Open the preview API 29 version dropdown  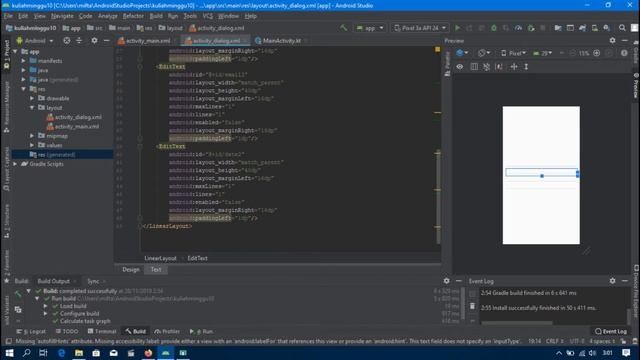543,53
